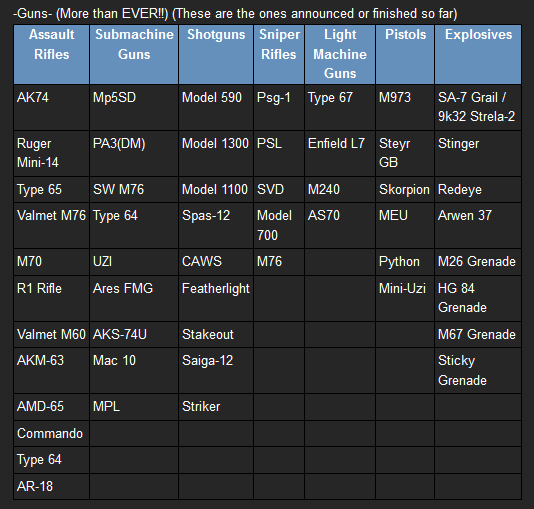Click the Explosives column header
The width and height of the screenshot is (534, 509).
click(x=478, y=54)
